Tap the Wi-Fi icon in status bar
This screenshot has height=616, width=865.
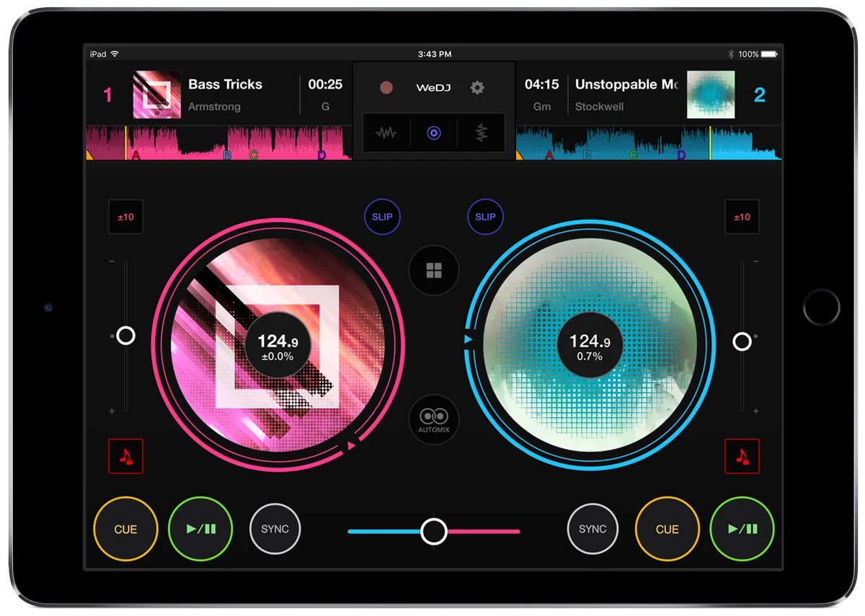coord(114,54)
